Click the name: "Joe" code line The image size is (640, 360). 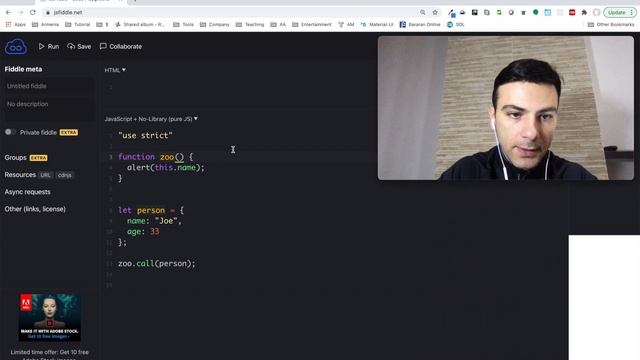(154, 221)
